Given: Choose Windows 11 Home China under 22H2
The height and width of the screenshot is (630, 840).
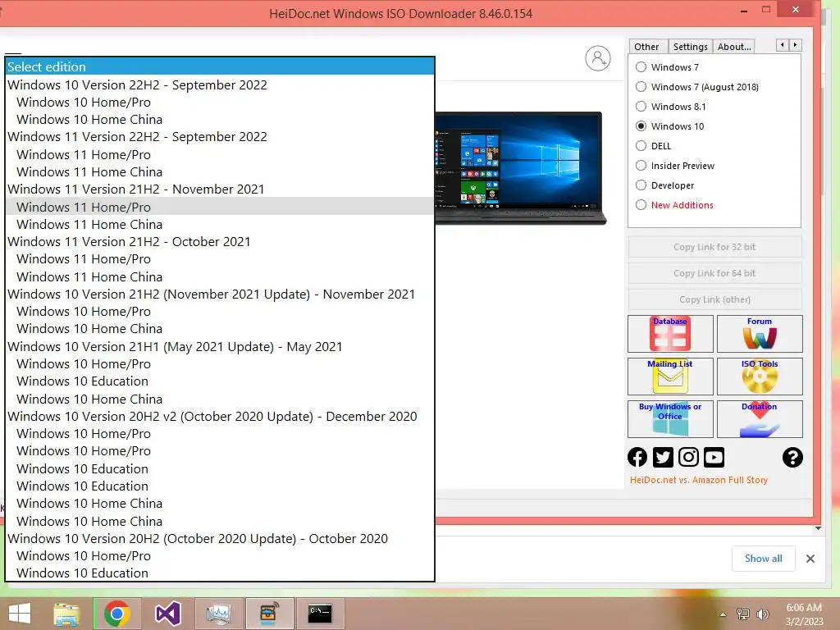Looking at the screenshot, I should click(x=220, y=172).
